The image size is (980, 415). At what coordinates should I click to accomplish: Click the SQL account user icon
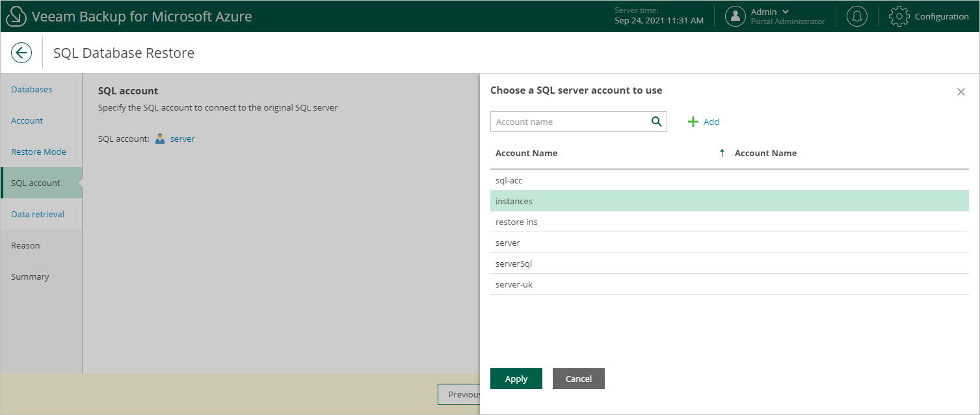pyautogui.click(x=160, y=139)
